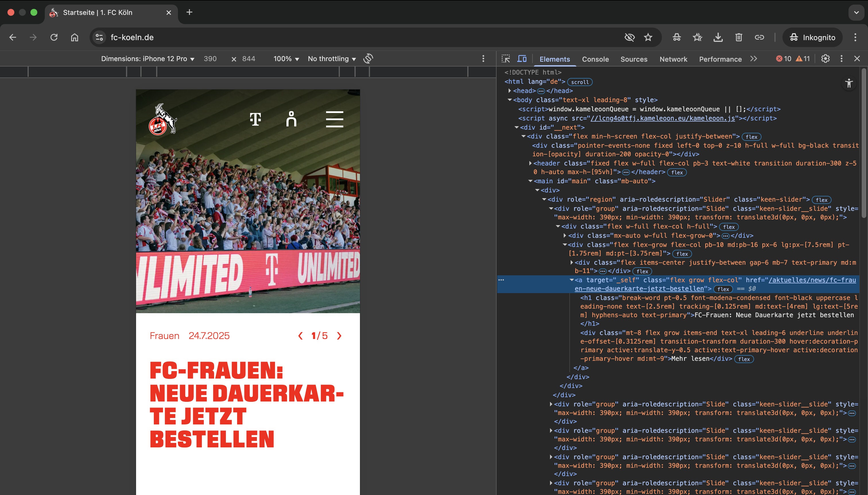Open the DevTools settings gear
This screenshot has width=868, height=495.
(x=825, y=59)
